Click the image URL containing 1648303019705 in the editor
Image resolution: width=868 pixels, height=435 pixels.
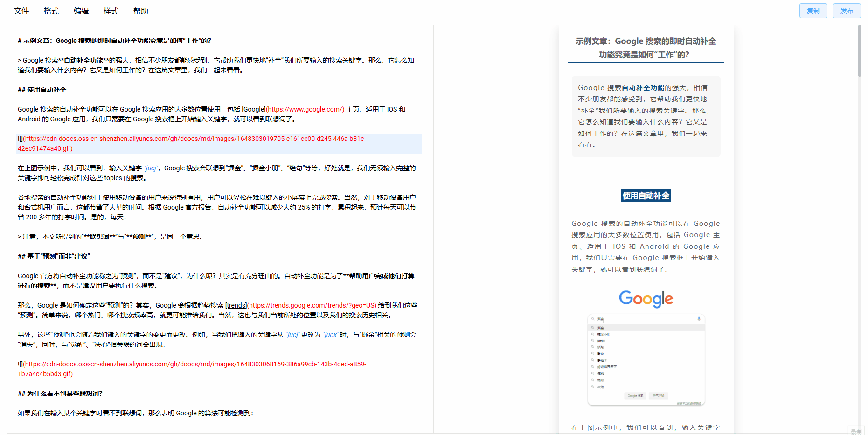(x=192, y=144)
